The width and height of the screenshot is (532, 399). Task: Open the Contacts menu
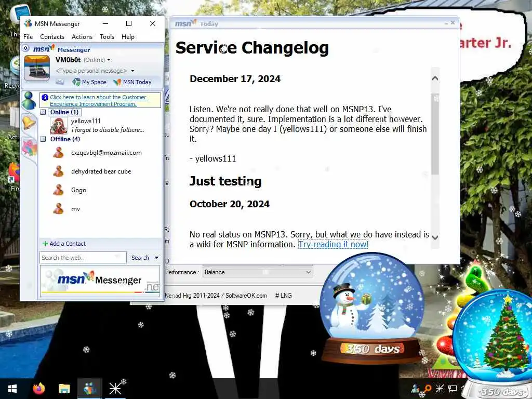pos(52,37)
